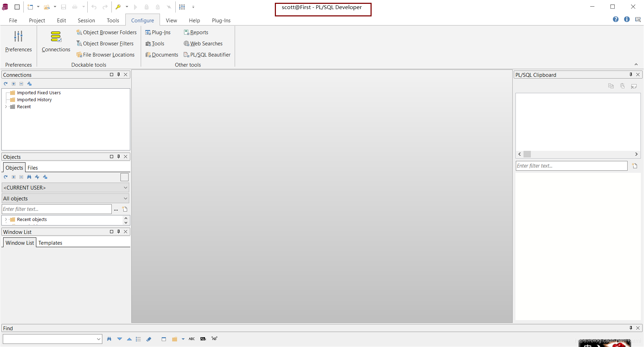
Task: Expand the Recent objects tree node
Action: click(x=6, y=220)
